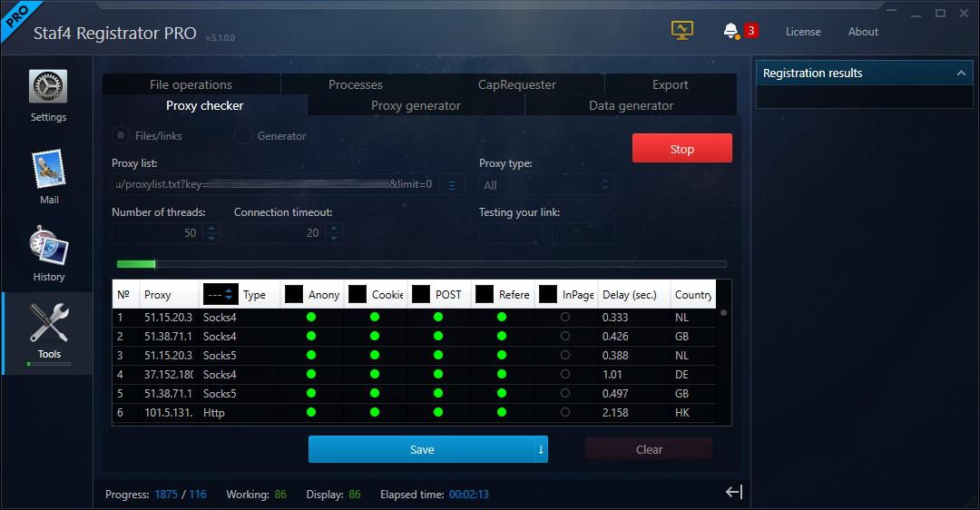Open the Save button dropdown arrow
This screenshot has height=510, width=980.
click(541, 449)
